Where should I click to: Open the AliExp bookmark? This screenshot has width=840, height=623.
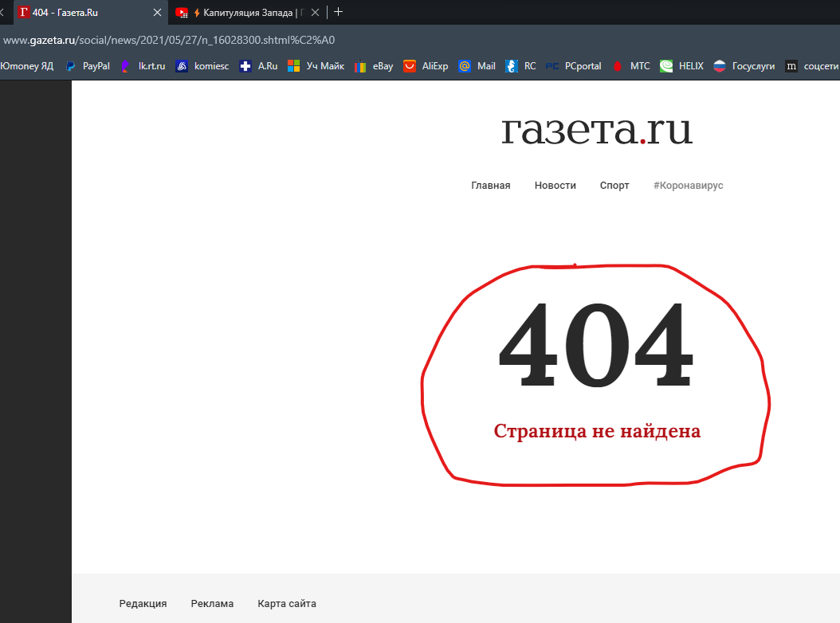426,66
